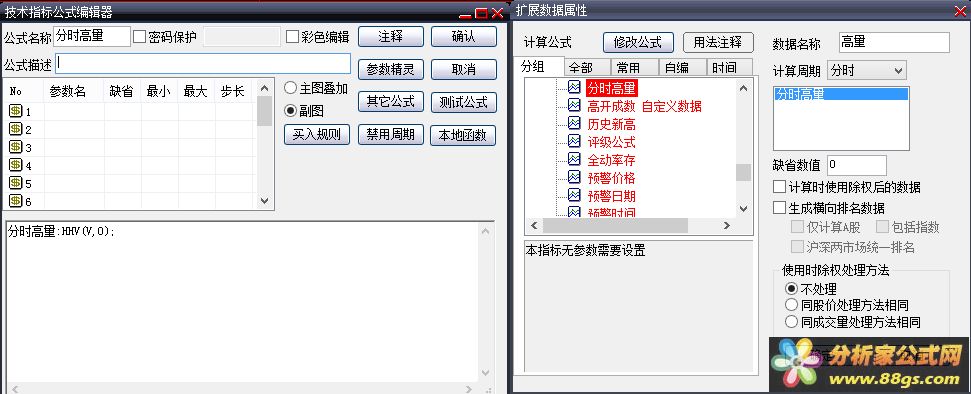Click the chart icon beside 历史新高
Image resolution: width=971 pixels, height=394 pixels.
pyautogui.click(x=574, y=123)
